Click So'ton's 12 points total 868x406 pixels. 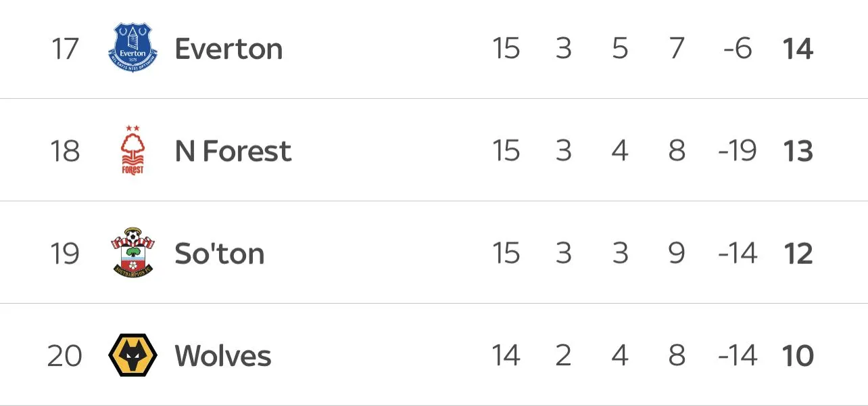[798, 254]
